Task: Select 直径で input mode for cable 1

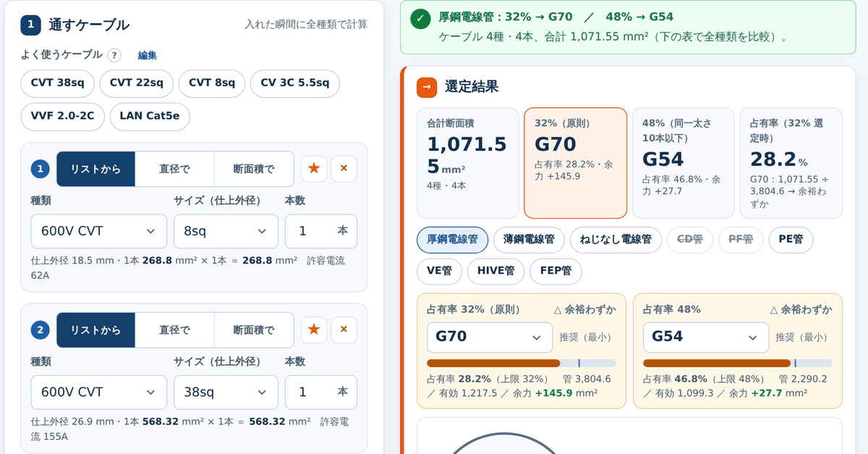Action: (x=174, y=169)
